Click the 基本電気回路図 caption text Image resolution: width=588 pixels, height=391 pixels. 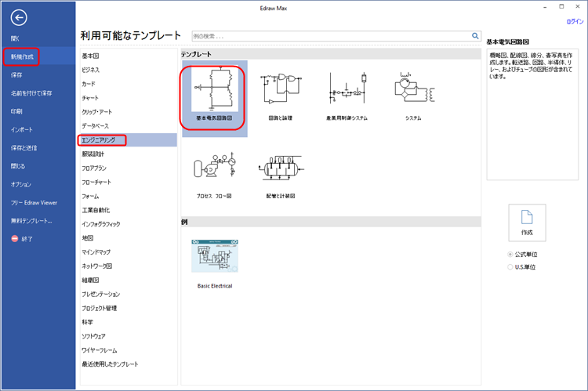click(214, 118)
